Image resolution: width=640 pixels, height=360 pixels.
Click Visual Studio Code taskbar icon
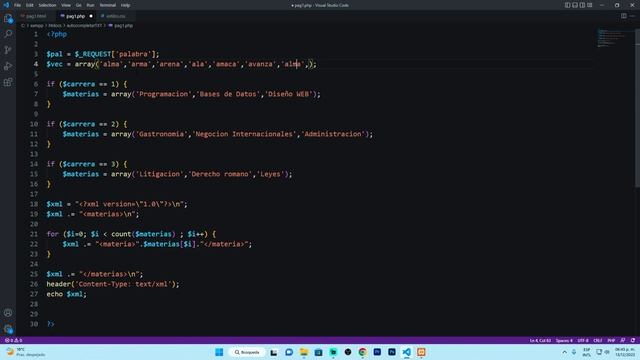[407, 352]
